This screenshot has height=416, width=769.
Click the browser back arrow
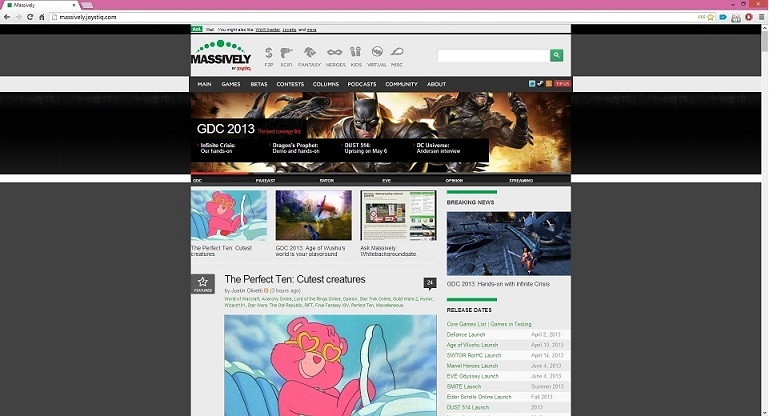[x=7, y=17]
